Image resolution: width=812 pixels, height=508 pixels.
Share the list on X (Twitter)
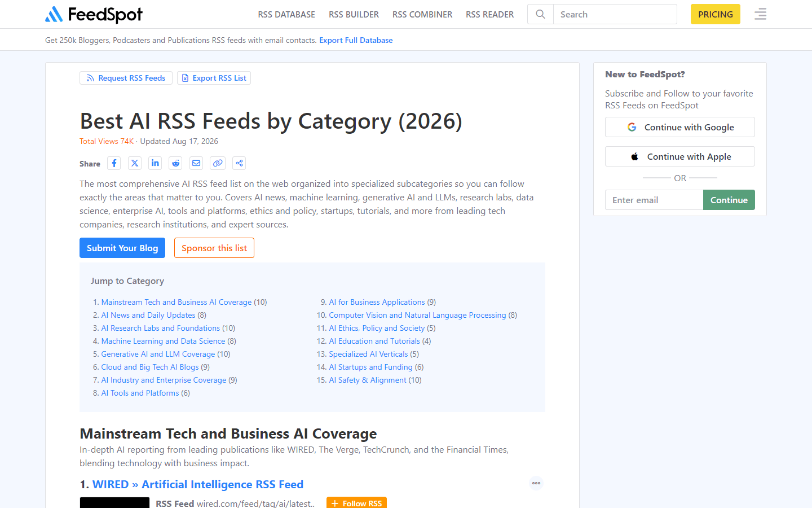tap(135, 163)
